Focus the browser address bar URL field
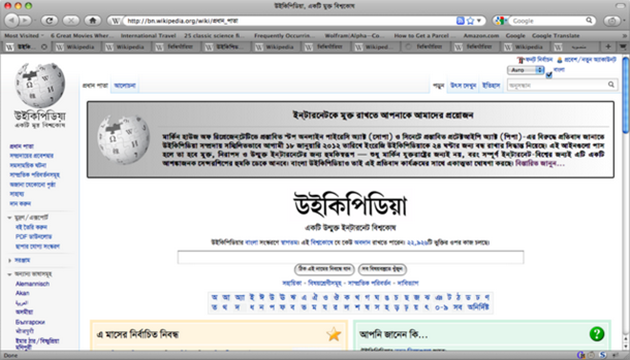Screen dimensions: 630x360 289,20
